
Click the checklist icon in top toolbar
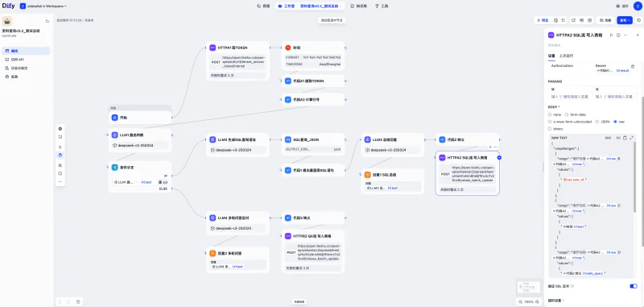pyautogui.click(x=563, y=20)
